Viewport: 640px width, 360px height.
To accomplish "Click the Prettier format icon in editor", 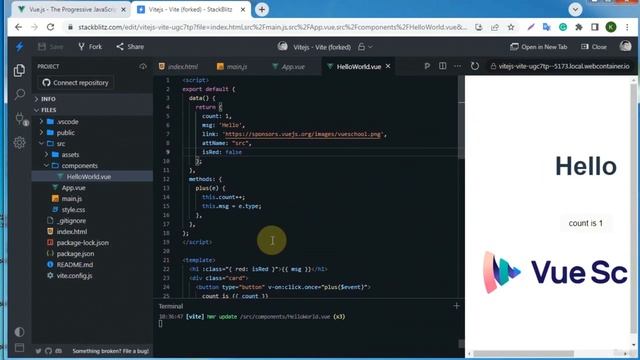I will (427, 66).
